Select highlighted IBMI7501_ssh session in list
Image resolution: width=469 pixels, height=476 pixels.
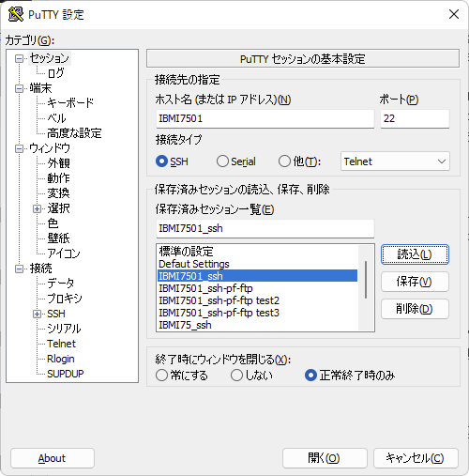[x=257, y=276]
